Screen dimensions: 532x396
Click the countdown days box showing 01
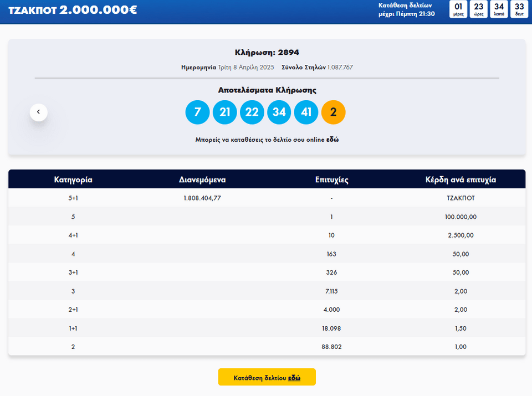pos(458,9)
